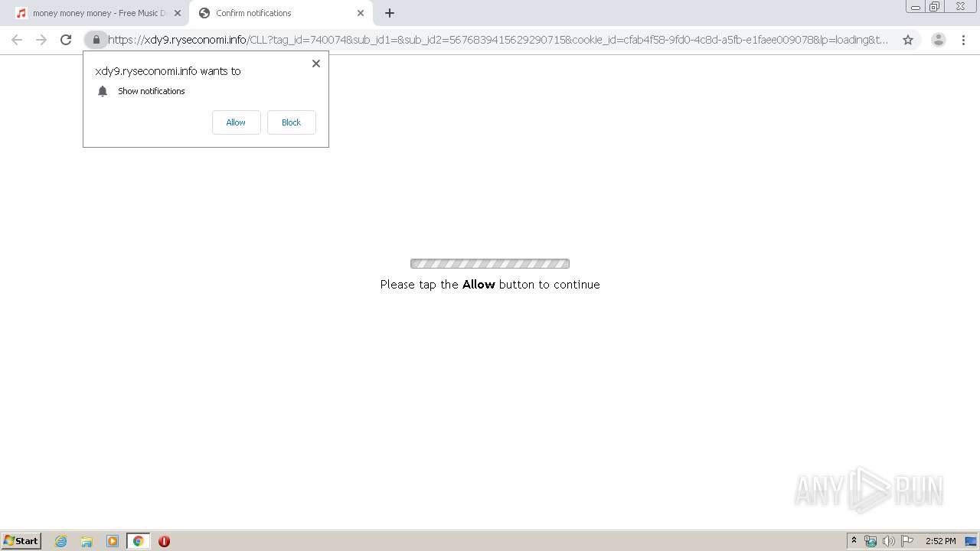
Task: Switch to Chrome in the taskbar
Action: [139, 541]
